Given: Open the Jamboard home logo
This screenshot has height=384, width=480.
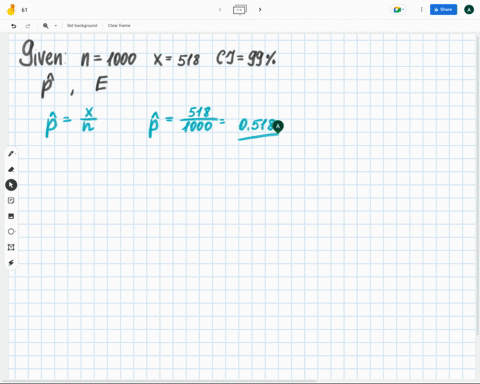Looking at the screenshot, I should click(x=11, y=10).
